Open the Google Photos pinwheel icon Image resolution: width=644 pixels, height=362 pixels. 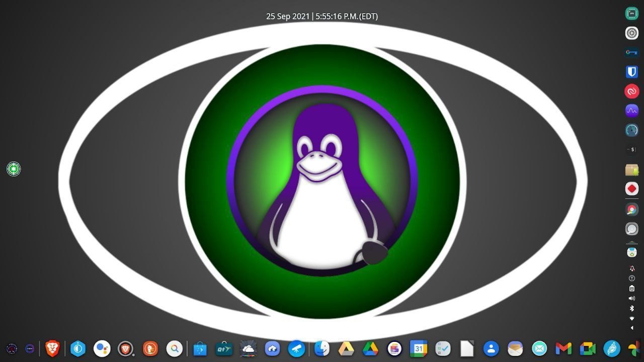[x=635, y=348]
